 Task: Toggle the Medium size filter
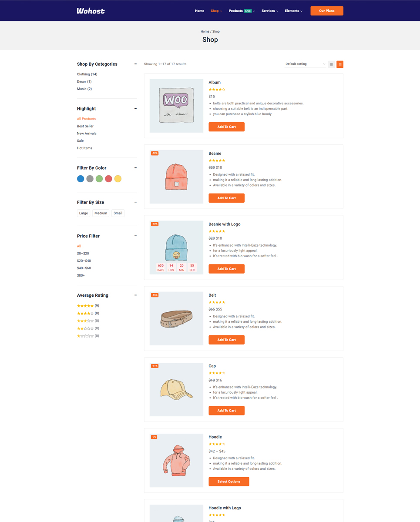(x=101, y=213)
